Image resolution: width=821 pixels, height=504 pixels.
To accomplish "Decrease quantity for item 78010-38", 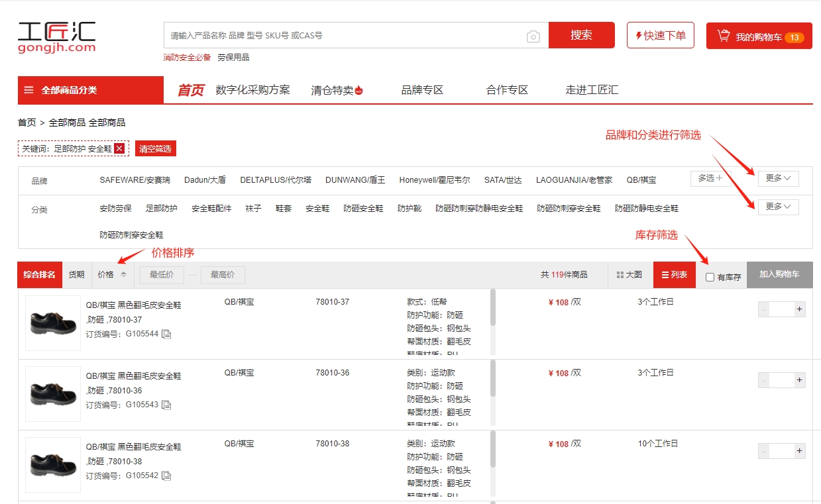I will click(x=764, y=451).
